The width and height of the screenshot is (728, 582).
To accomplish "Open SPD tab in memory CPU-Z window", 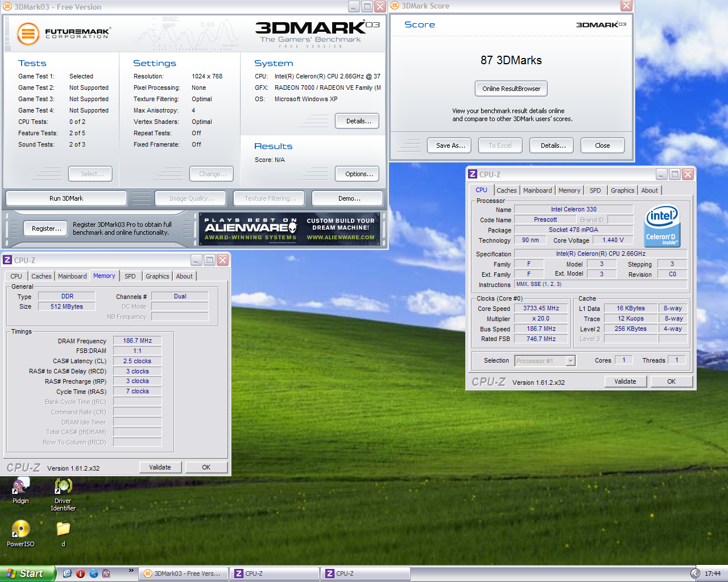I will (x=130, y=276).
